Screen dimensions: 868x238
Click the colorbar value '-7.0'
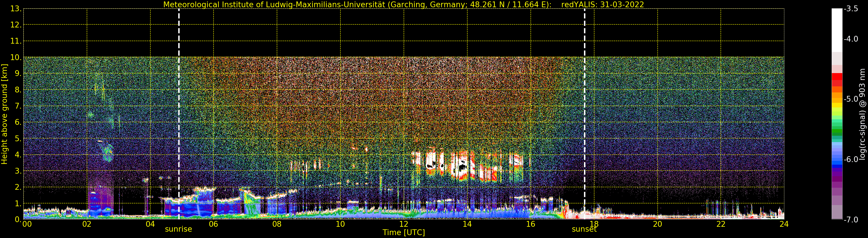tap(851, 220)
